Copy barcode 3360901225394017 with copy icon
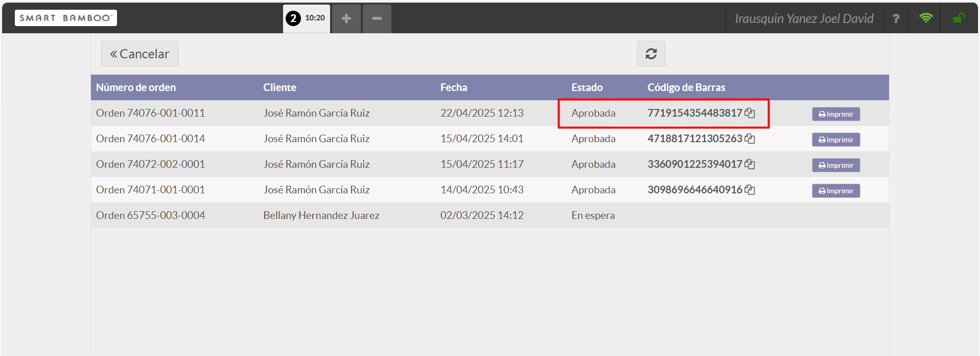The width and height of the screenshot is (980, 356). point(750,164)
